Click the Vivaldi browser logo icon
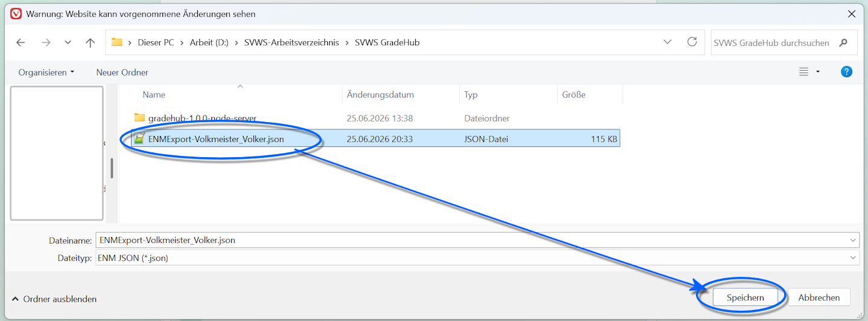 pos(16,13)
